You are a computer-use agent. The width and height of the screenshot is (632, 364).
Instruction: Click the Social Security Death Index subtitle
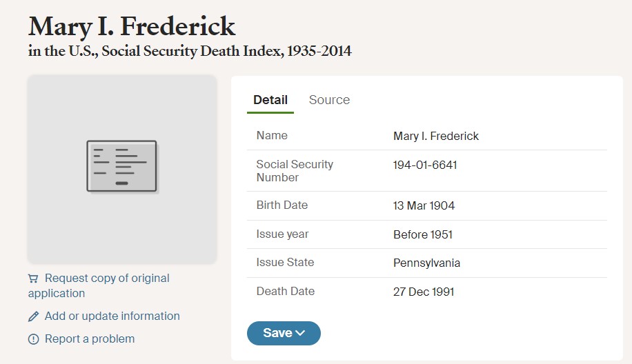(x=190, y=51)
